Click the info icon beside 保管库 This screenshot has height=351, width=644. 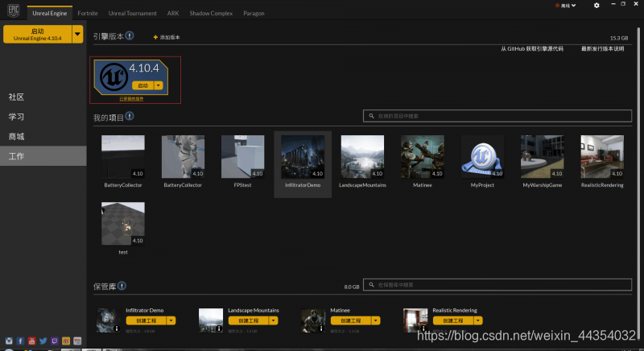[x=122, y=286]
